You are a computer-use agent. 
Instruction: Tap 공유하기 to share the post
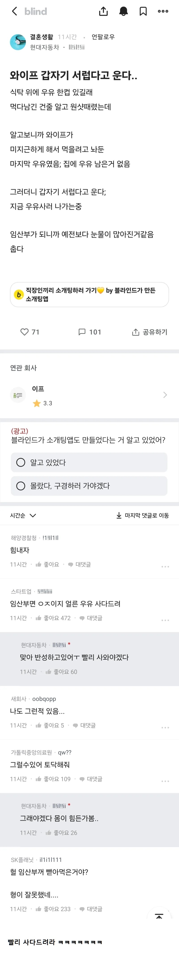[x=149, y=332]
